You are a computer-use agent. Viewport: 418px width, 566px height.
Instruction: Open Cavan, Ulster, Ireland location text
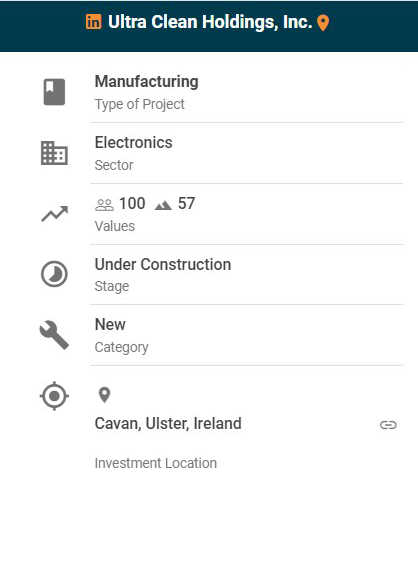tap(168, 423)
